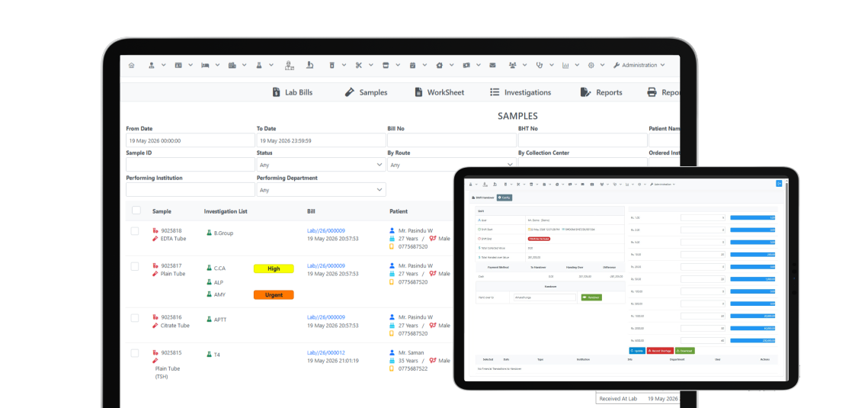This screenshot has height=408, width=868.
Task: Click the calendar icon in top navbar
Action: 412,66
